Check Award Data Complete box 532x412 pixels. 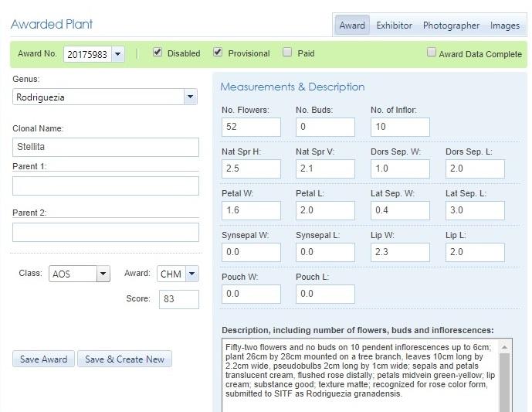click(432, 53)
